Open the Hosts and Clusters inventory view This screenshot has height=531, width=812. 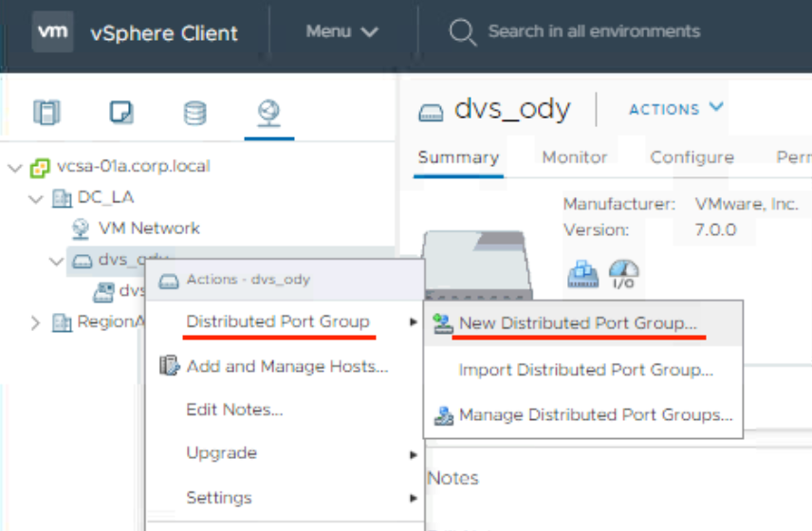click(x=46, y=112)
